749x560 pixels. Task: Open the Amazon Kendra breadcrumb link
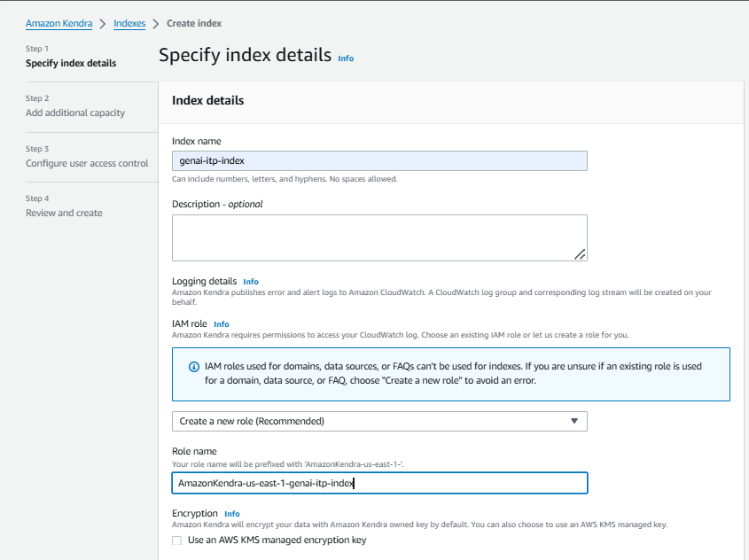(59, 23)
